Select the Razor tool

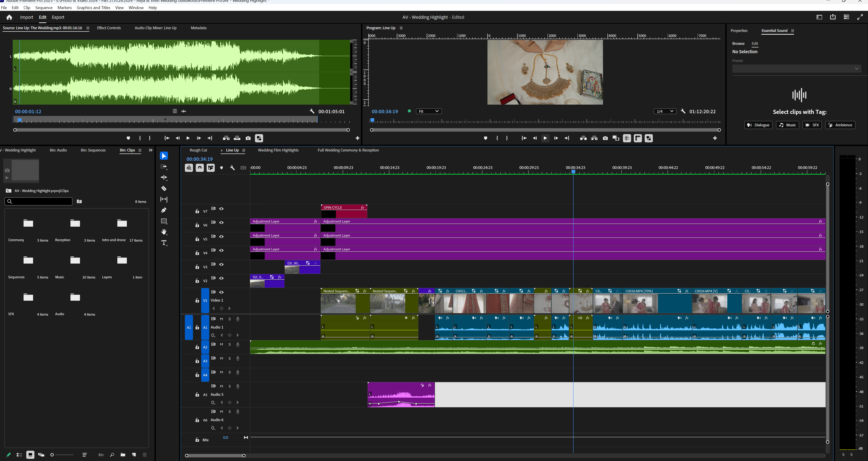point(164,188)
